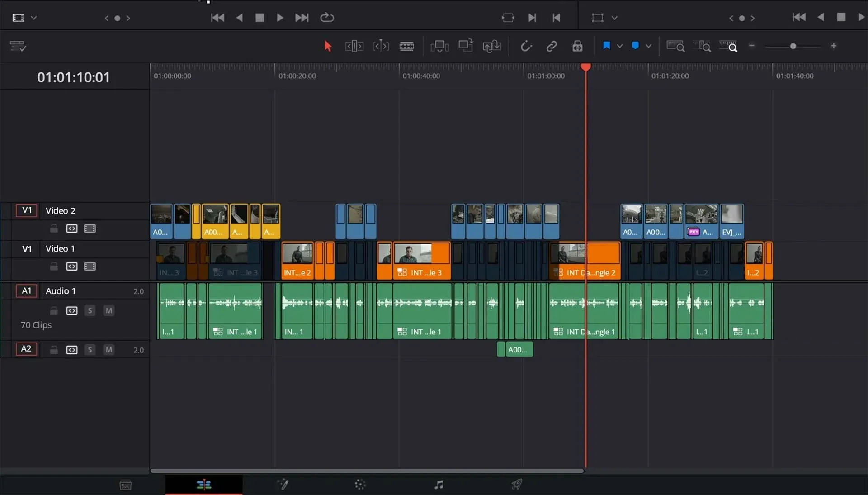Click the zoom in plus button
Image resolution: width=868 pixels, height=495 pixels.
pyautogui.click(x=834, y=46)
